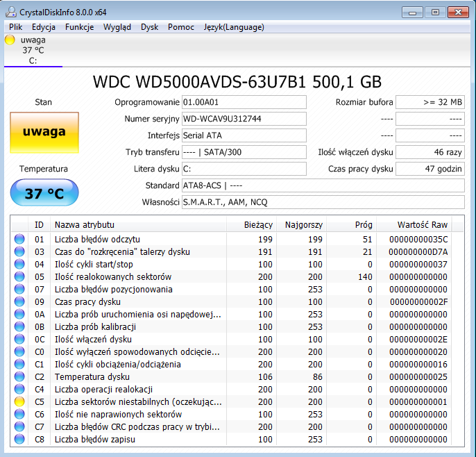The image size is (476, 457).
Task: Click the Ilość realokowanych sektorów attribute name
Action: point(113,277)
